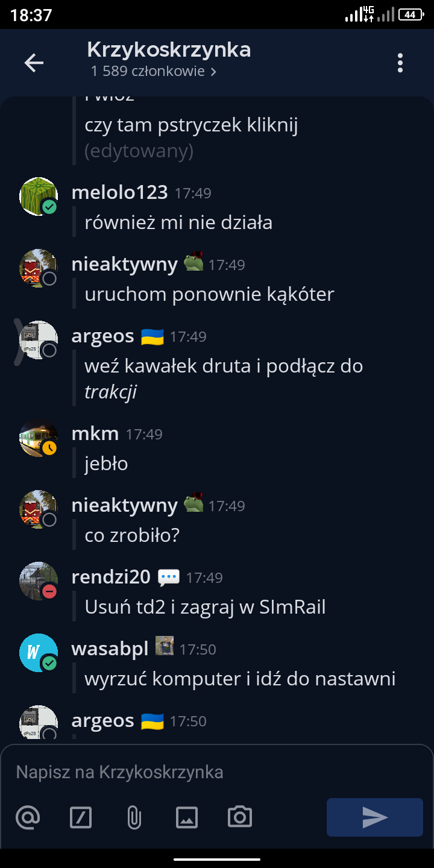The image size is (434, 868).
Task: Select the message 'uruchom ponownie kąkóter'
Action: click(209, 295)
